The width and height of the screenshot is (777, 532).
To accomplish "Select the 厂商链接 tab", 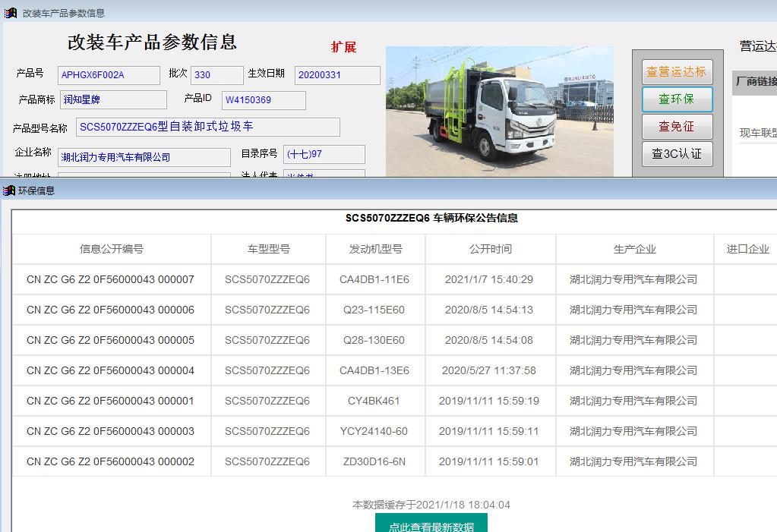I will (x=755, y=81).
